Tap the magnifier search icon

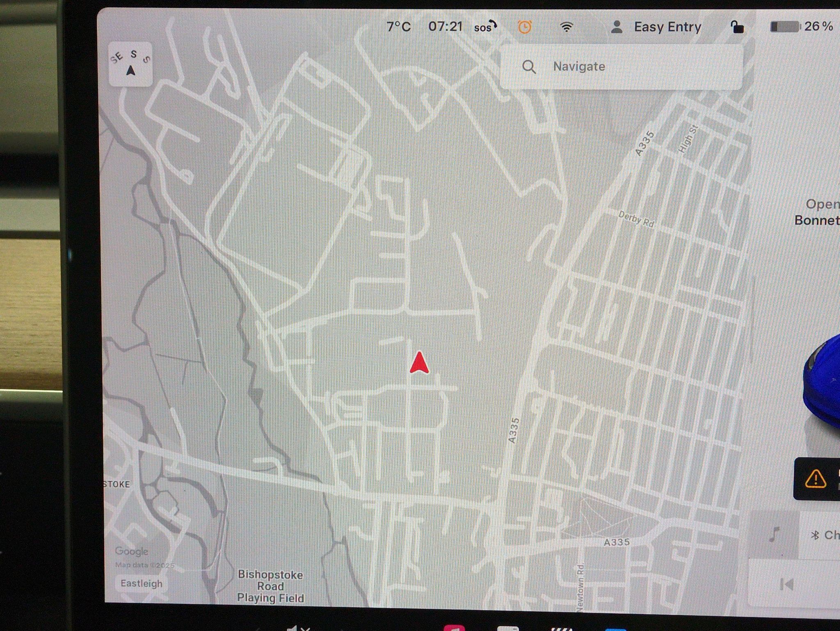tap(529, 66)
